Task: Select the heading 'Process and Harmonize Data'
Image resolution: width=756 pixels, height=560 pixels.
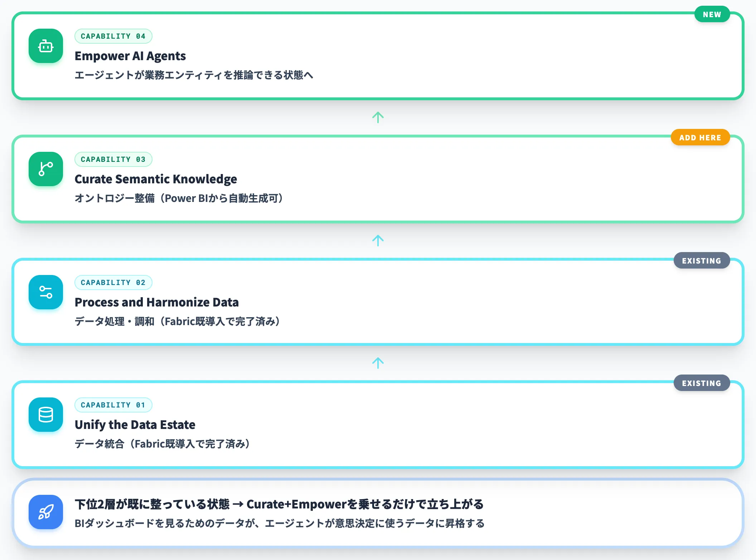Action: coord(156,303)
